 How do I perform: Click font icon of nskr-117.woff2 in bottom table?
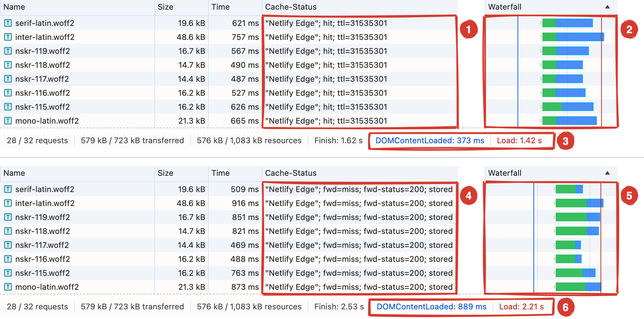click(x=8, y=245)
